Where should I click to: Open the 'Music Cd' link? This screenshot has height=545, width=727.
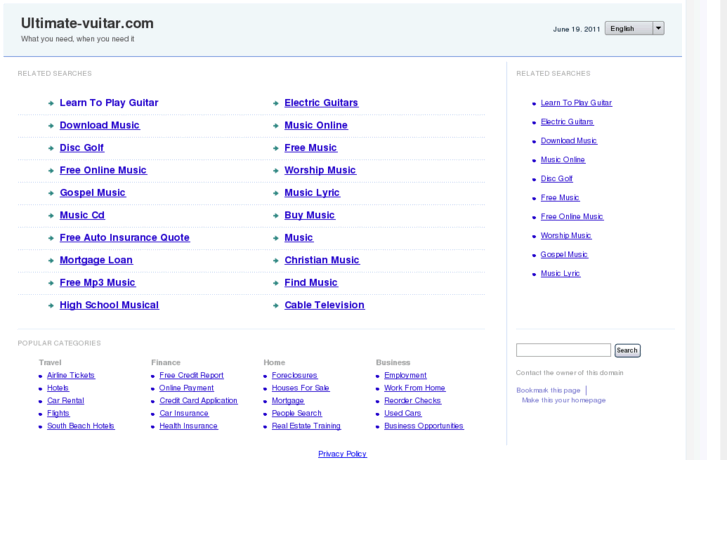(x=82, y=215)
